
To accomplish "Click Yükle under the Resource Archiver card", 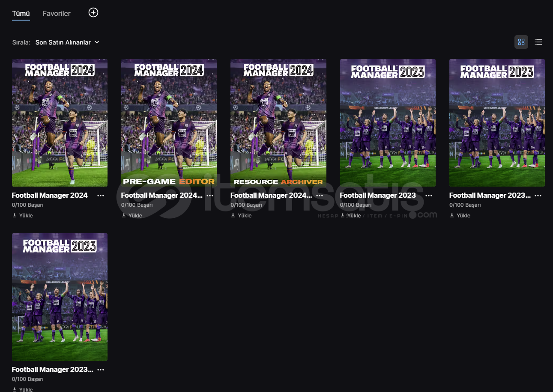I will pyautogui.click(x=241, y=215).
